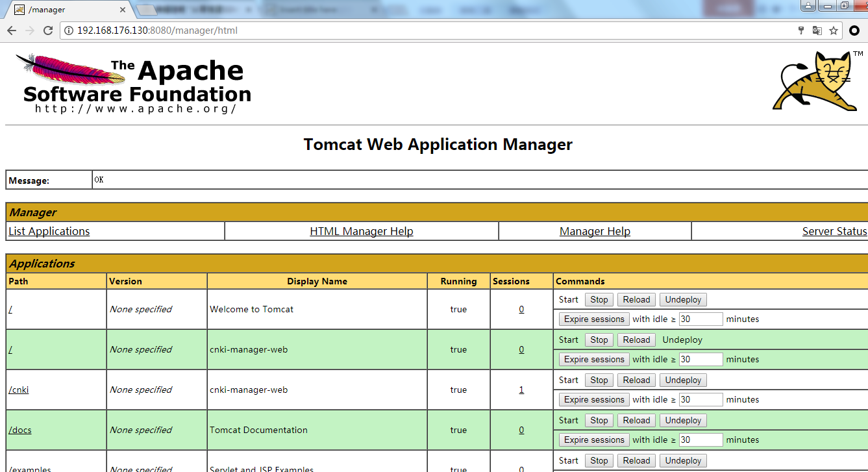Open the / path link for Welcome to Tomcat
Viewport: 868px width, 472px height.
coord(10,310)
